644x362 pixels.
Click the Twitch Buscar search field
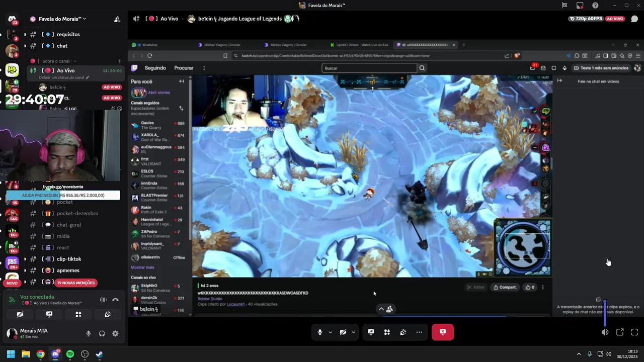coord(369,68)
